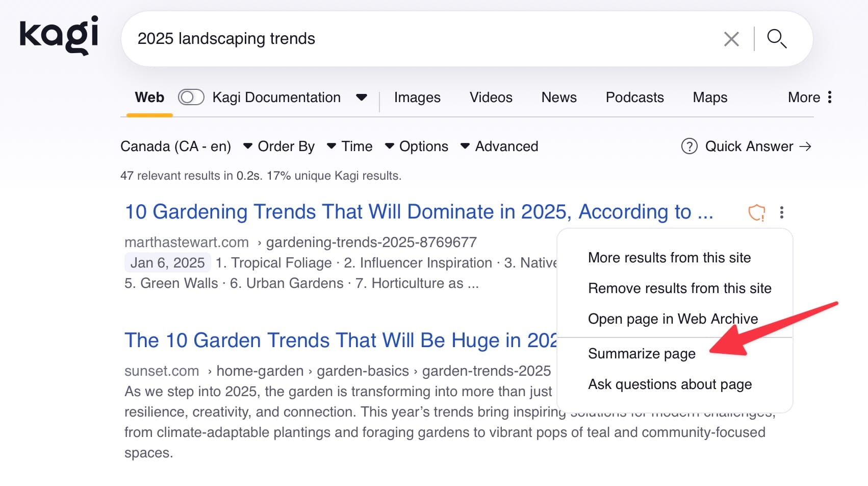Click the Jan 6, 2025 date badge
The height and width of the screenshot is (486, 868).
167,262
